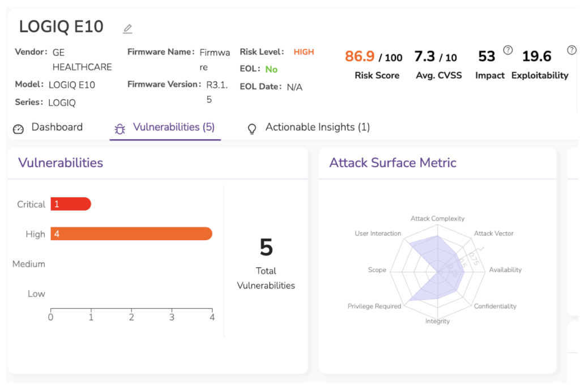Click the 53 Impact value
This screenshot has width=580, height=392.
point(487,56)
